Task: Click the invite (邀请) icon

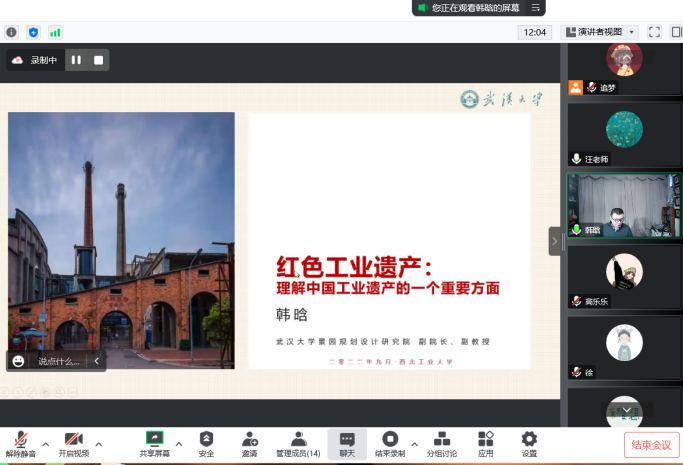Action: pyautogui.click(x=249, y=443)
